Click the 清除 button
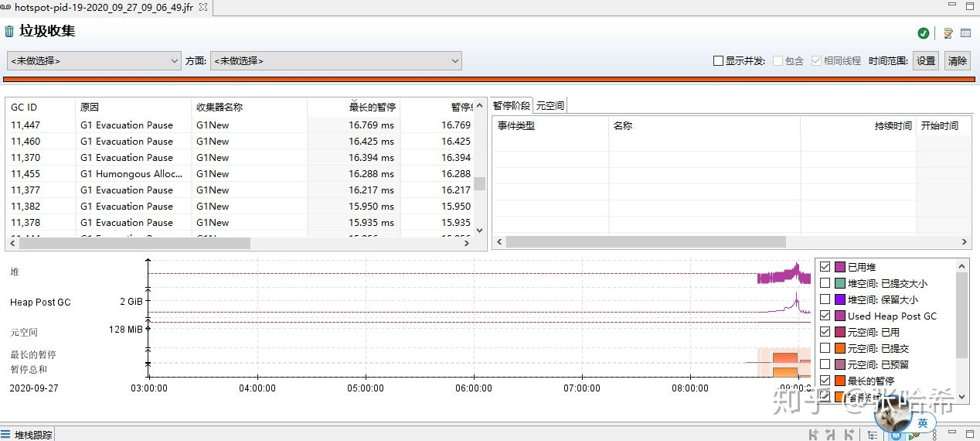This screenshot has width=980, height=441. click(958, 60)
